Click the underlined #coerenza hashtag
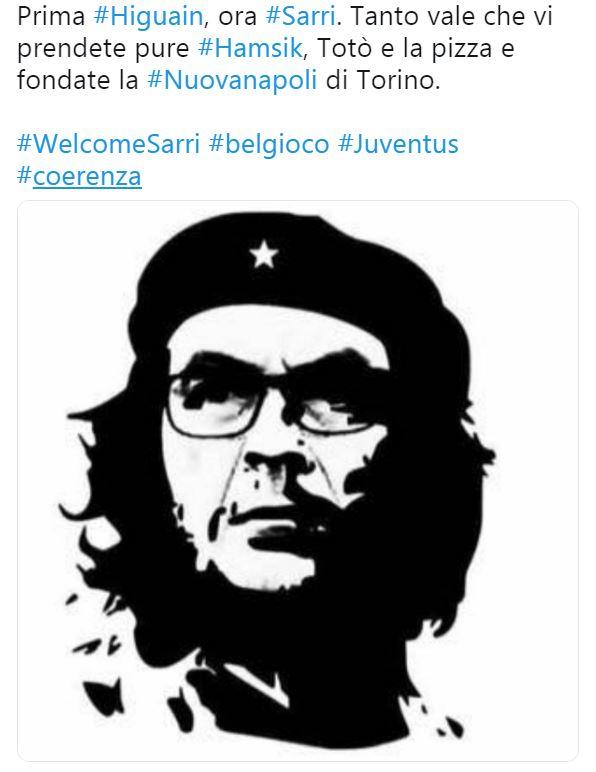 coord(79,176)
